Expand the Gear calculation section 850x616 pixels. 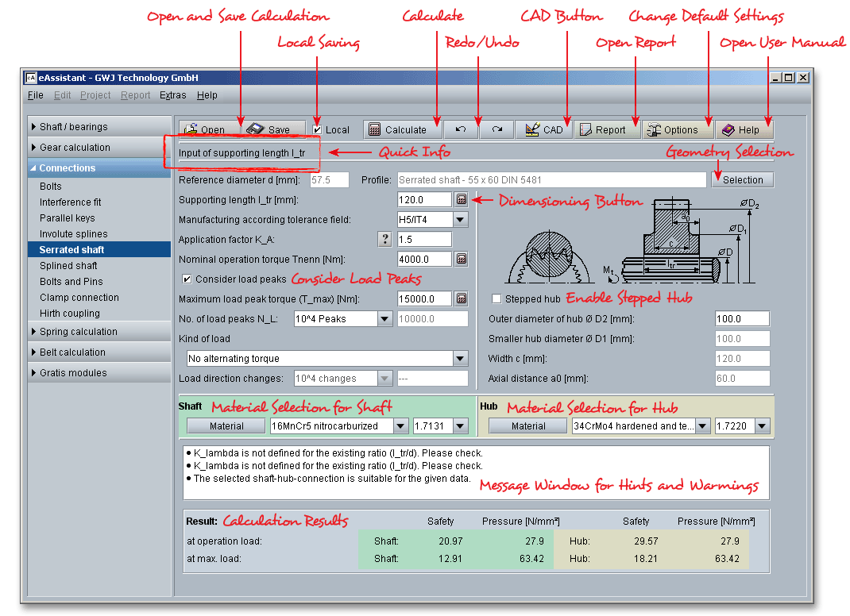[x=99, y=147]
